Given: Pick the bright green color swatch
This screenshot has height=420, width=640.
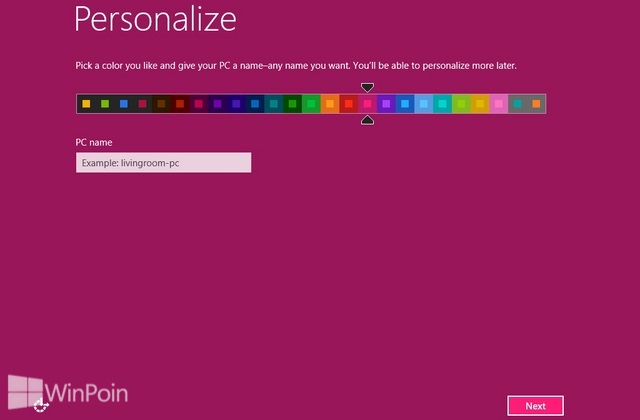Looking at the screenshot, I should tap(311, 104).
